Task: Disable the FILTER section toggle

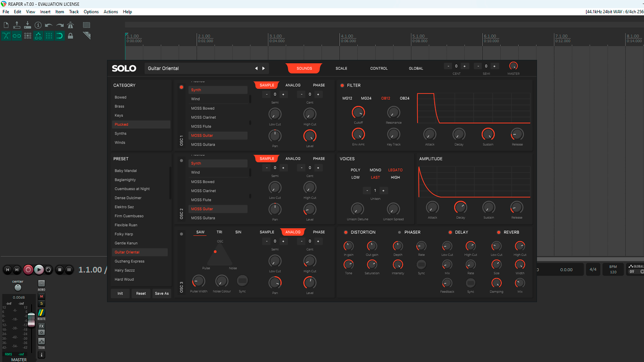Action: (342, 85)
